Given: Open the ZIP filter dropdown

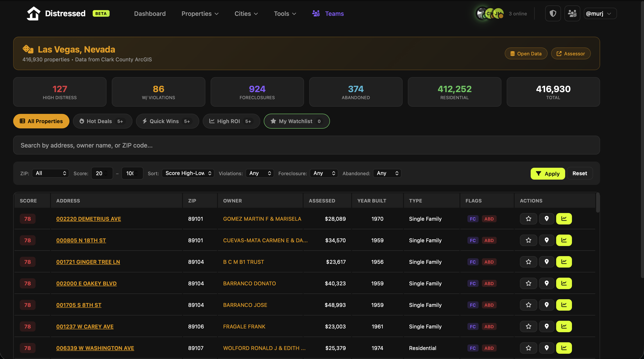Looking at the screenshot, I should pyautogui.click(x=51, y=173).
